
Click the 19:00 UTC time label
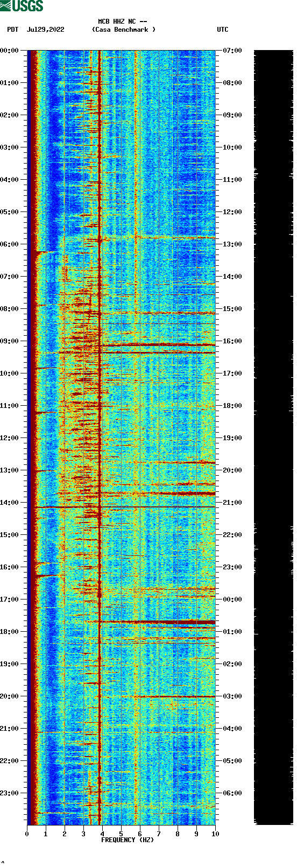click(x=232, y=438)
